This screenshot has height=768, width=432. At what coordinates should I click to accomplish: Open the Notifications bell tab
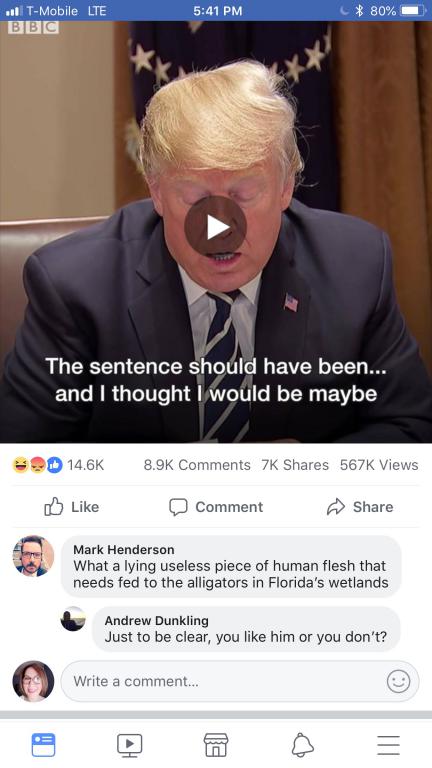click(302, 745)
